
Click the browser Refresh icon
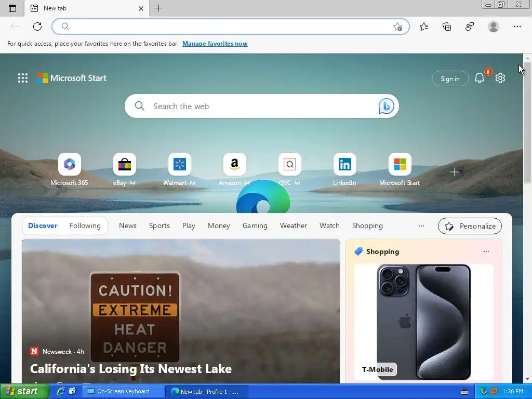tap(37, 26)
